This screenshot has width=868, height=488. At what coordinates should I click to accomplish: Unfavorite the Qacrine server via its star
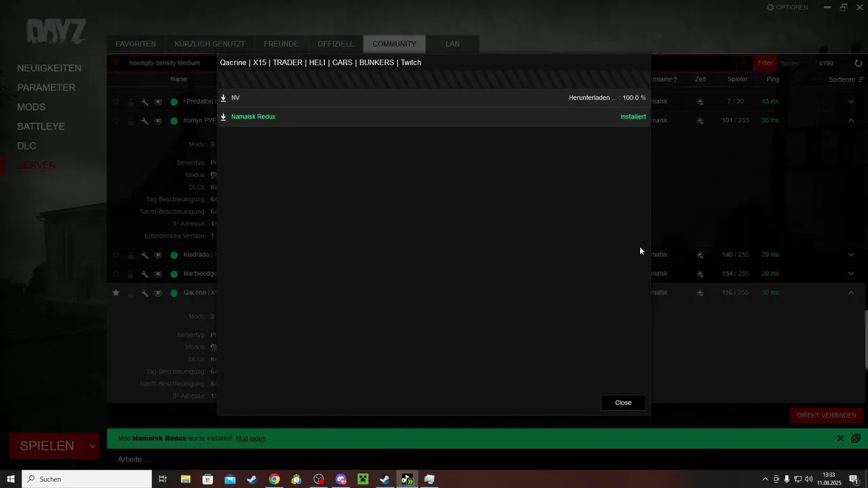pos(116,293)
